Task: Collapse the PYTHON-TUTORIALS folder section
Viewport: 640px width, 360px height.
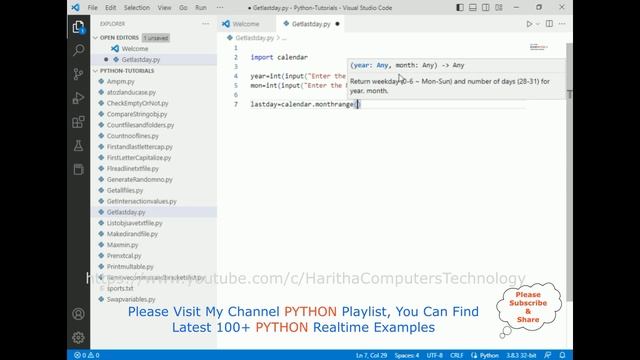Action: tap(127, 71)
